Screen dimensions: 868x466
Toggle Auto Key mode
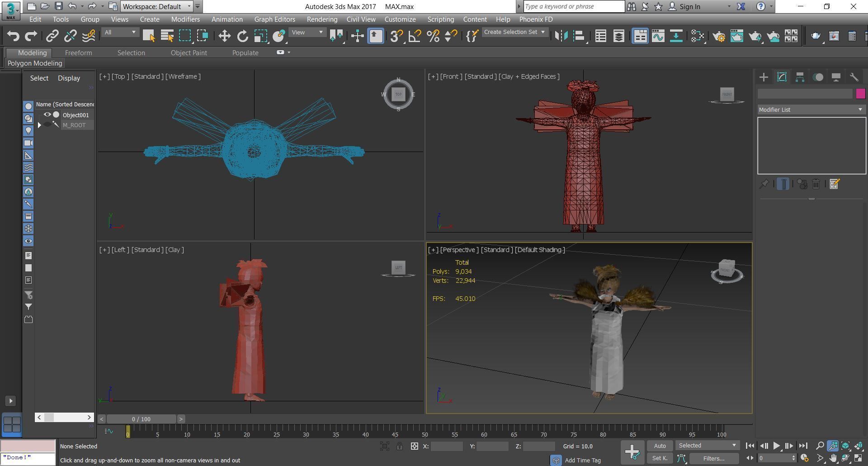[x=660, y=446]
